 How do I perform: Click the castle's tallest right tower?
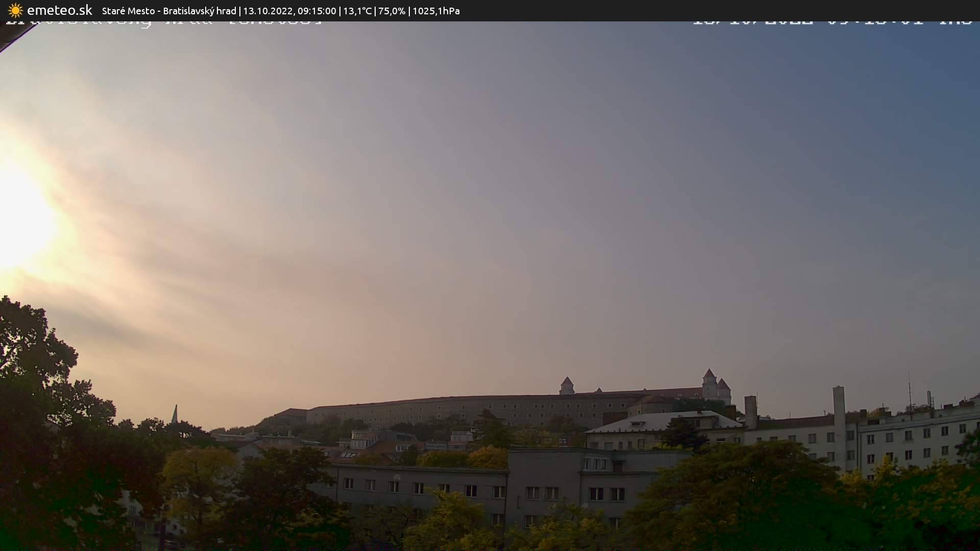click(x=709, y=384)
